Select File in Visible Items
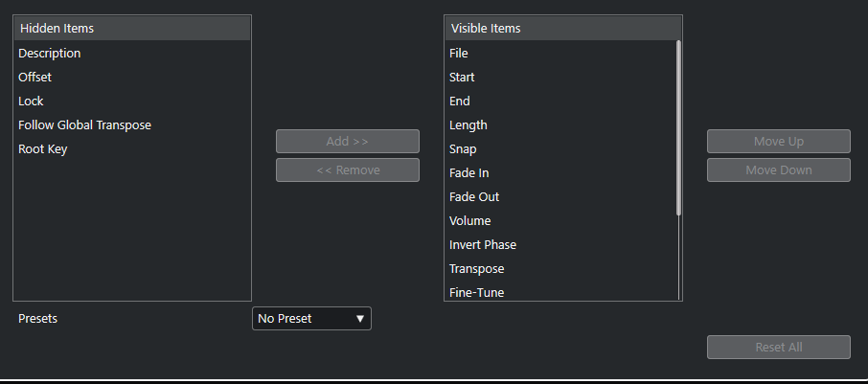This screenshot has width=868, height=384. 459,54
